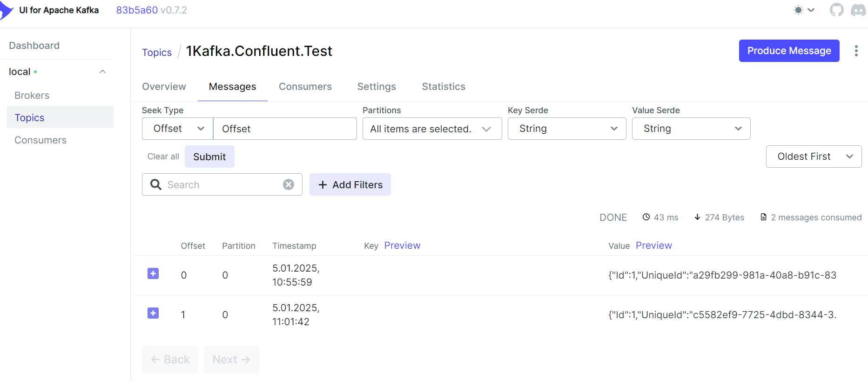Clear the search field with X icon
Screen dimensions: 868x382
pos(289,184)
